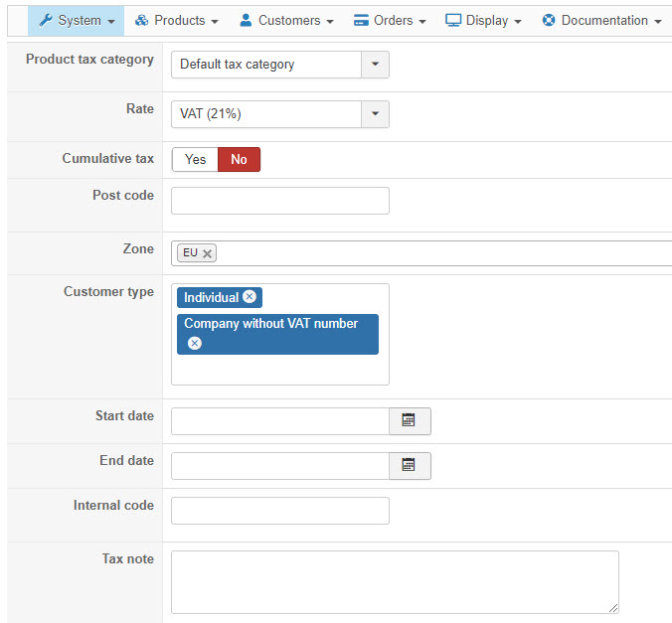Set Cumulative tax to No

pos(239,159)
